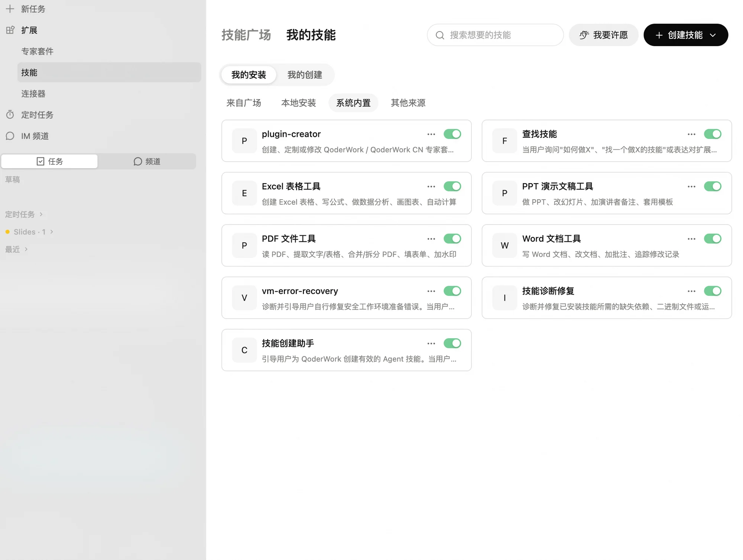Screen dimensions: 743x560
Task: Open more options for 技能诊断修复
Action: [x=691, y=291]
